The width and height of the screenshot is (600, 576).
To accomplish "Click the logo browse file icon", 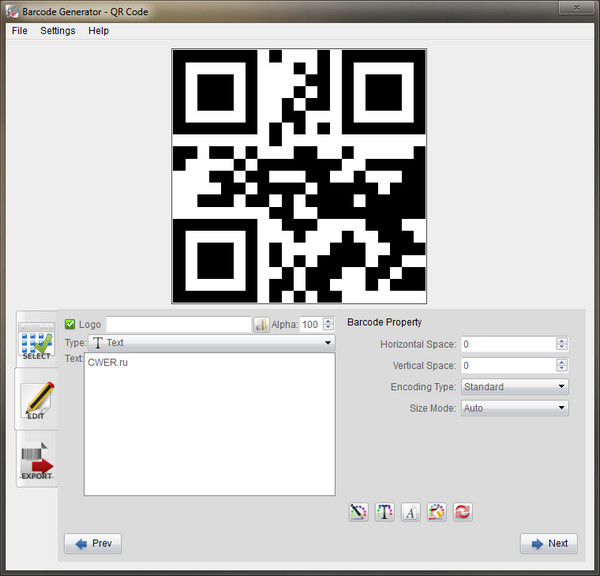I will pyautogui.click(x=261, y=325).
